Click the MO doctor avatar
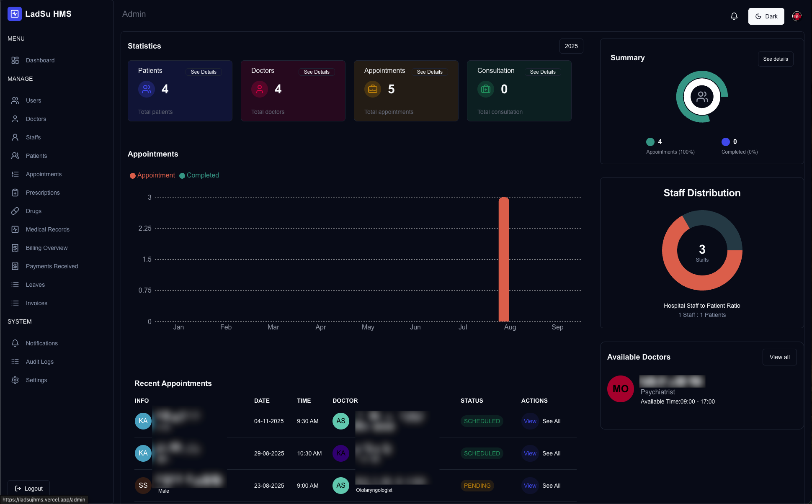This screenshot has width=812, height=504. (x=620, y=389)
